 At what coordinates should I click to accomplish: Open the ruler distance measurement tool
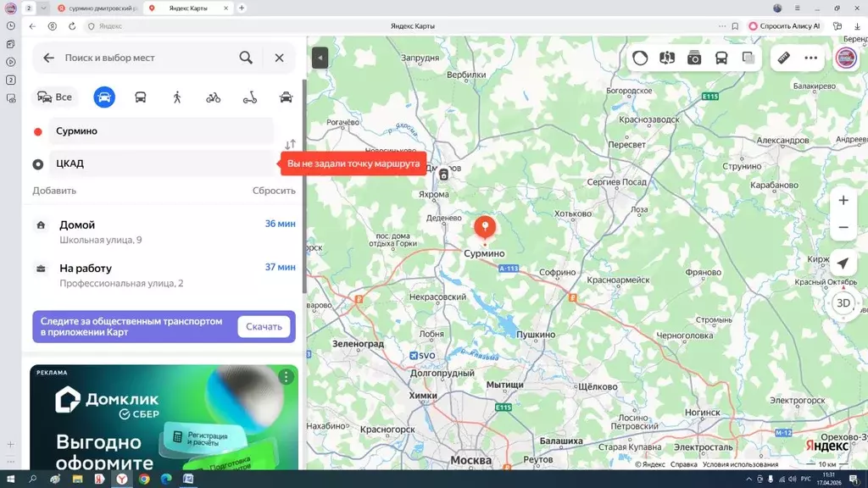pyautogui.click(x=783, y=58)
